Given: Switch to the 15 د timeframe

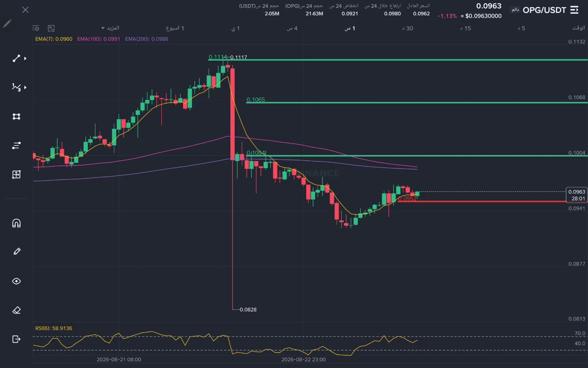Looking at the screenshot, I should pyautogui.click(x=465, y=28).
